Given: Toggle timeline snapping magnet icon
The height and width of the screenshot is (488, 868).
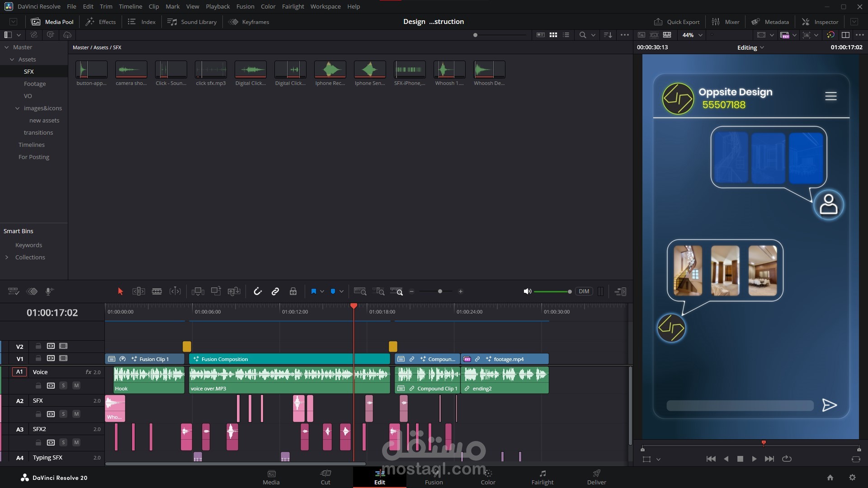Looking at the screenshot, I should pyautogui.click(x=258, y=291).
